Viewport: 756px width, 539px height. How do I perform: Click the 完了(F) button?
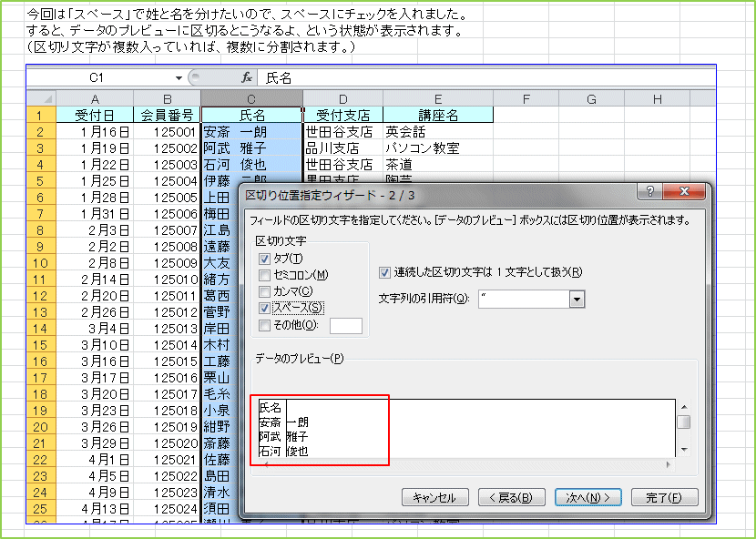664,497
